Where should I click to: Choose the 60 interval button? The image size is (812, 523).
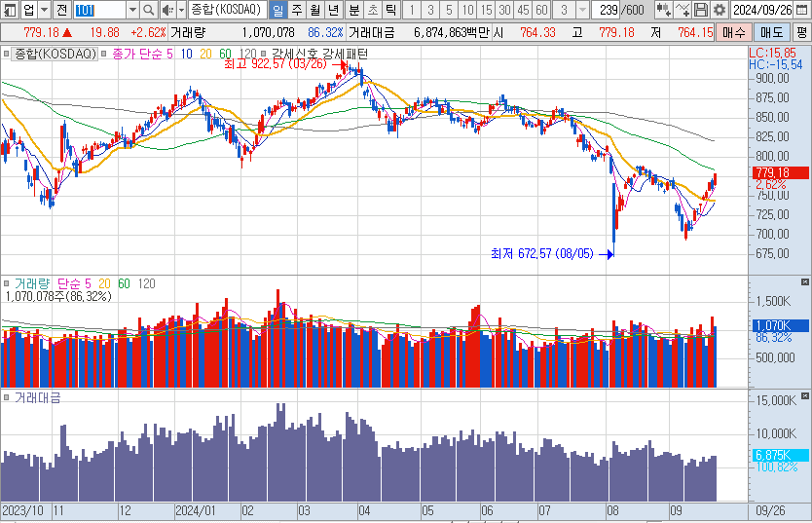[541, 10]
